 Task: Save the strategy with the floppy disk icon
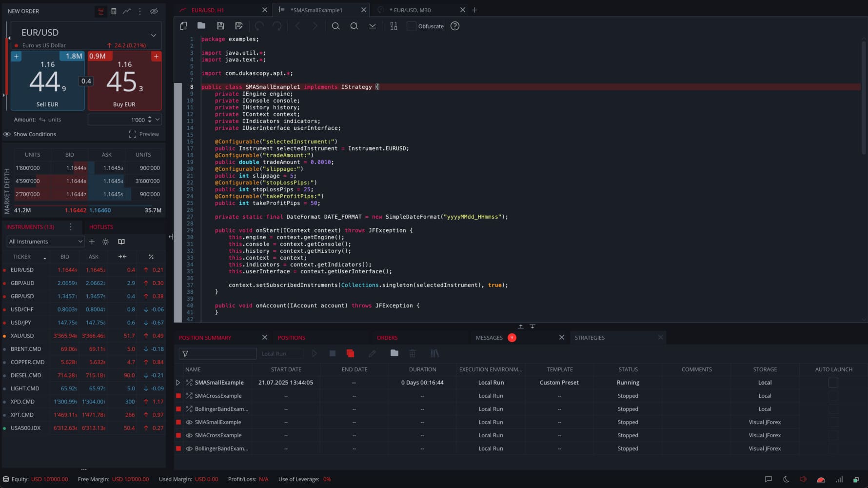tap(220, 26)
